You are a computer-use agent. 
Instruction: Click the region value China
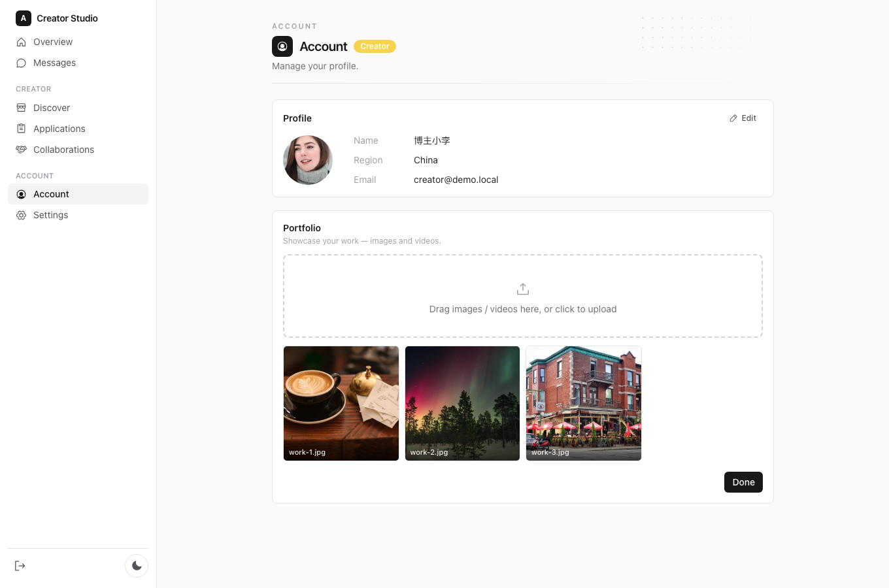click(426, 160)
